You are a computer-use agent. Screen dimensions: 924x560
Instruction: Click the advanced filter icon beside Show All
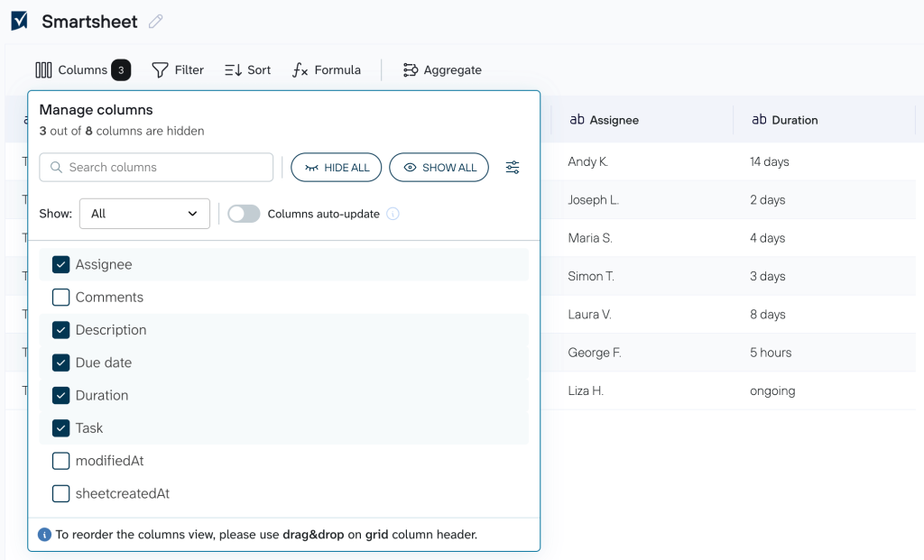point(513,167)
